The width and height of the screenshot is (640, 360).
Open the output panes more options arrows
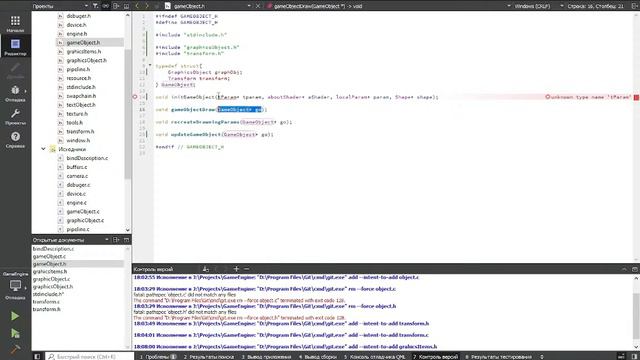(x=542, y=356)
